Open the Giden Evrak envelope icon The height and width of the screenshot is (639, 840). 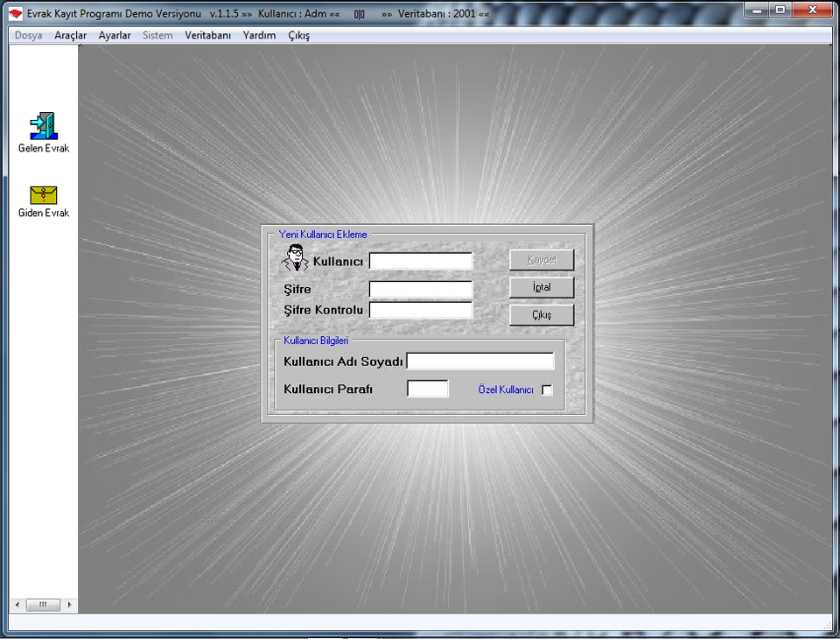tap(44, 195)
